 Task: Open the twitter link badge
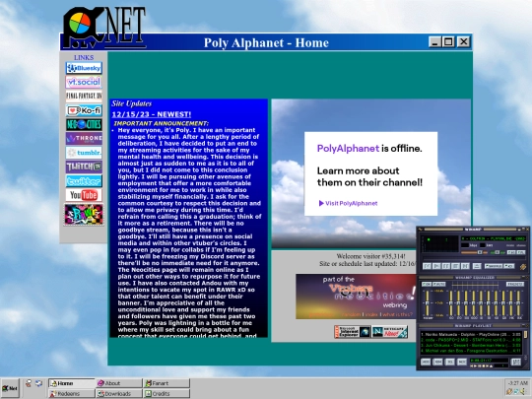(84, 181)
